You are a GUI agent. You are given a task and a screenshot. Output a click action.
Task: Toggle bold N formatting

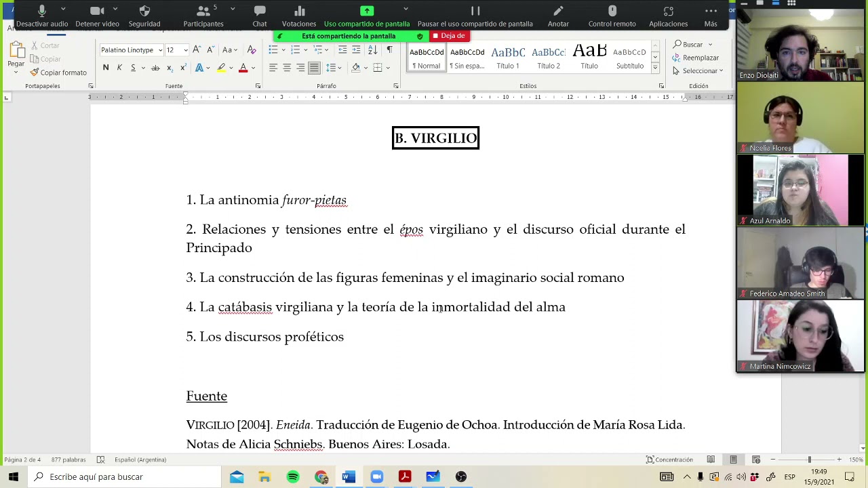[x=106, y=68]
